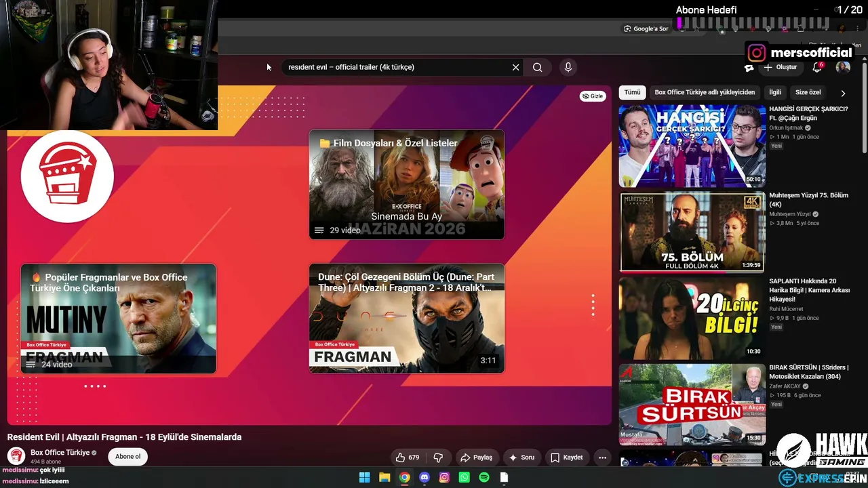
Task: Open Instagram from the taskbar
Action: [x=444, y=477]
